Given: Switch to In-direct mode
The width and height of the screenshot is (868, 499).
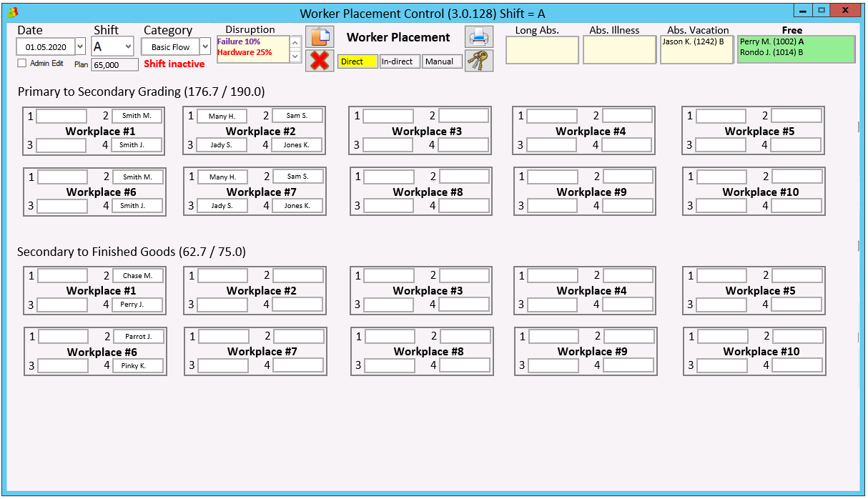Looking at the screenshot, I should (x=399, y=61).
